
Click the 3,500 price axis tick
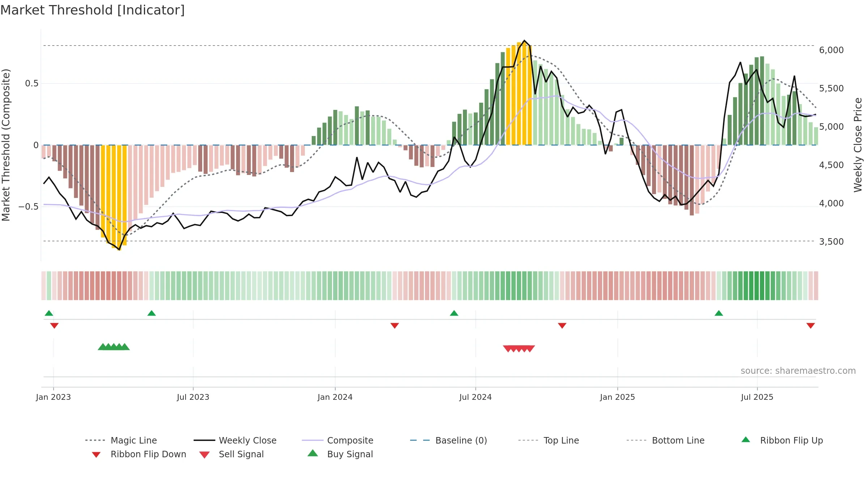point(831,242)
